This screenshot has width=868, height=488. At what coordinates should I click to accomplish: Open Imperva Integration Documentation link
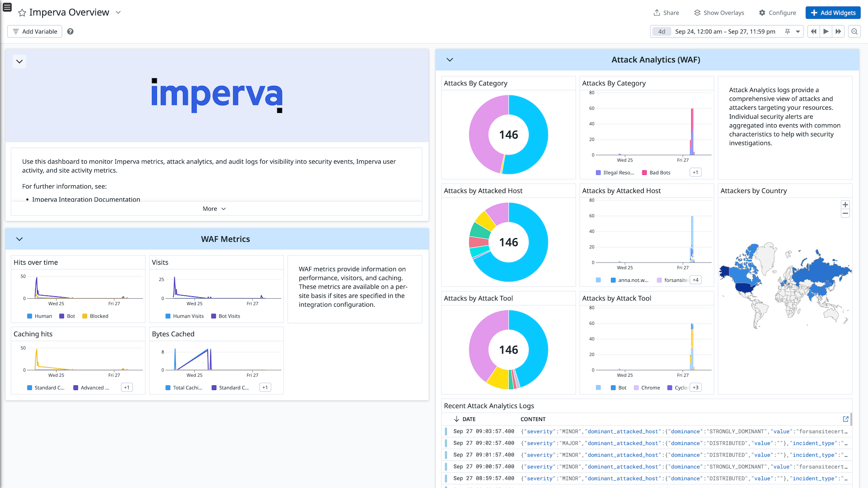[86, 199]
